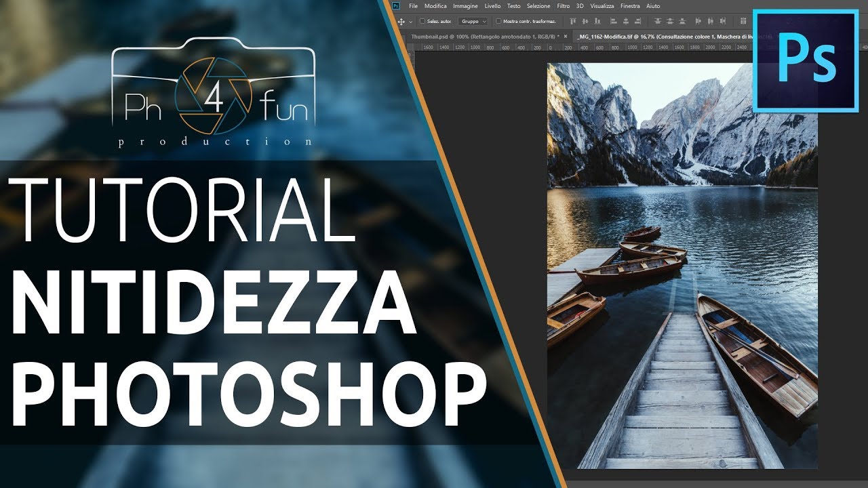Click the Distribute left edges icon
The height and width of the screenshot is (488, 868).
coord(698,21)
